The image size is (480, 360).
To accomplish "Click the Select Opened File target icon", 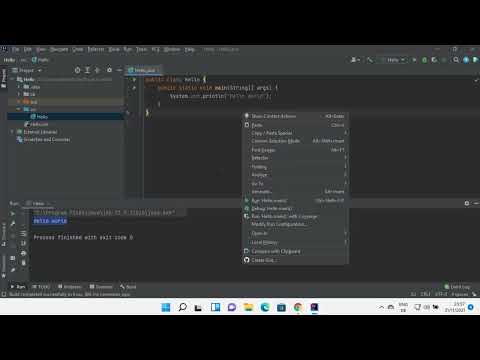I will 78,70.
